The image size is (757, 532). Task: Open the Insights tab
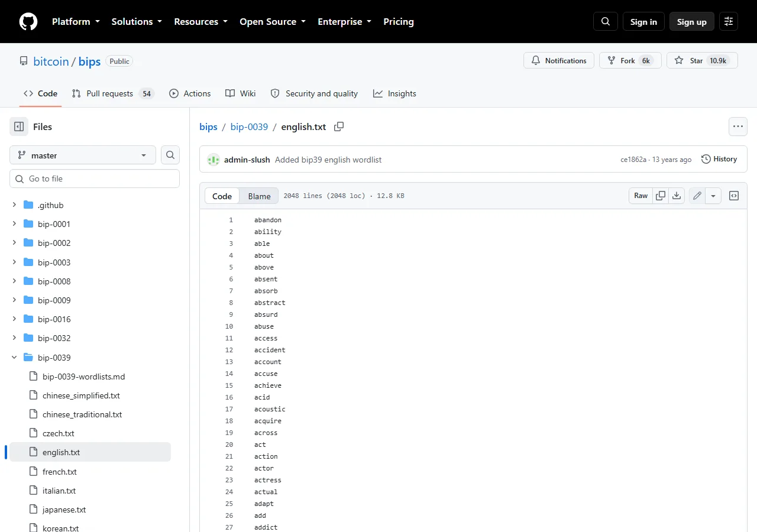click(394, 93)
